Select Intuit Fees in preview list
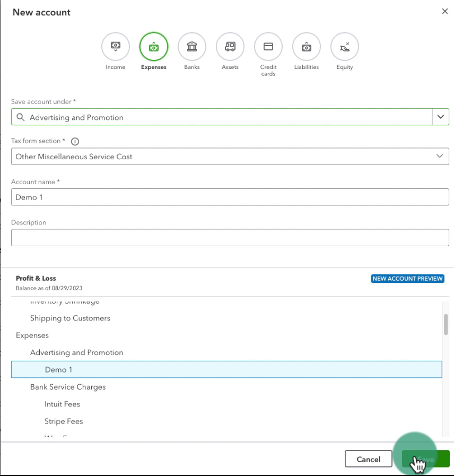This screenshot has height=476, width=454. (62, 404)
